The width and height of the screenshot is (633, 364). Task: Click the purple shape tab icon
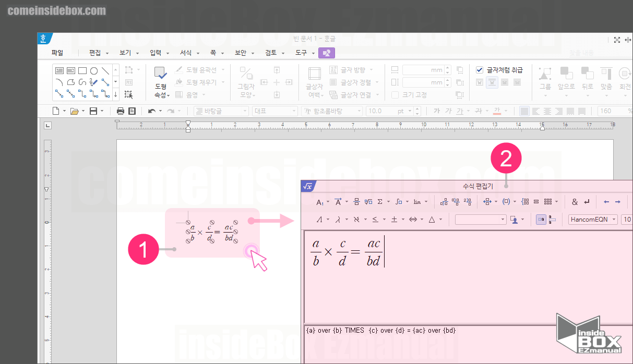[327, 53]
